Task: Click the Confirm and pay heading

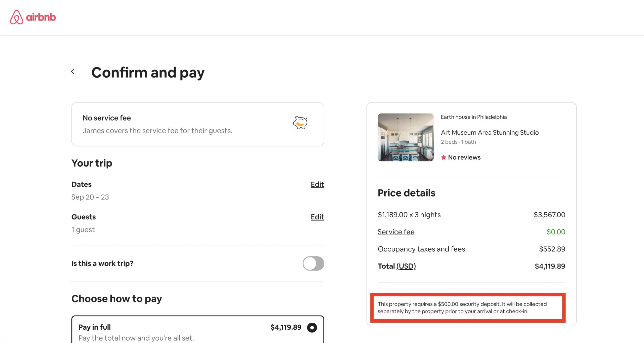Action: point(148,72)
